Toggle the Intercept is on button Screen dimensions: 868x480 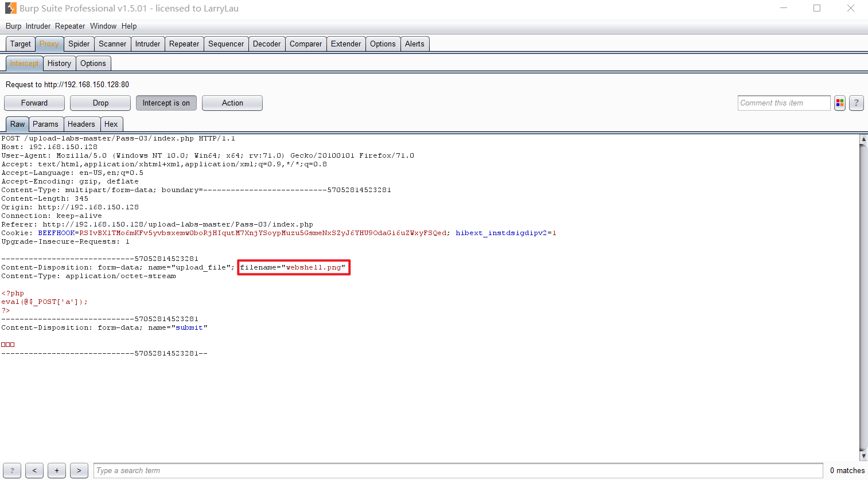pyautogui.click(x=166, y=103)
